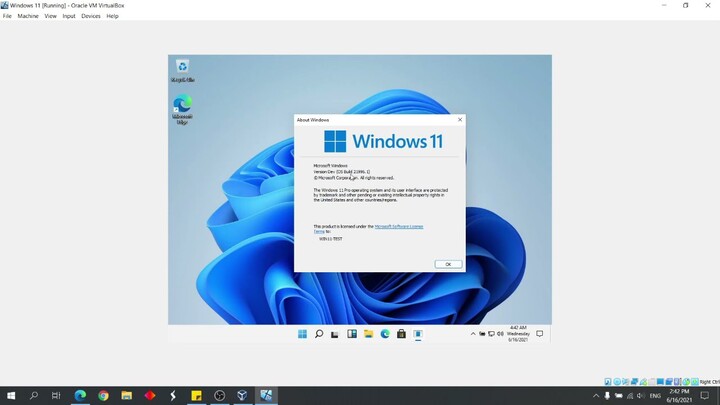The image size is (720, 405).
Task: Select the running winver app on guest taskbar
Action: 418,334
